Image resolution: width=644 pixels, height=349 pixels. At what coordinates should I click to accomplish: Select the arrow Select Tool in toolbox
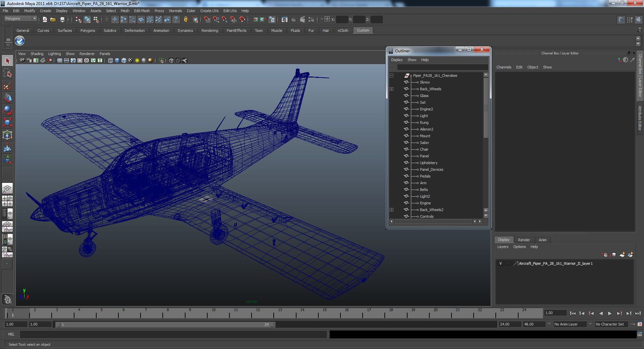point(7,61)
